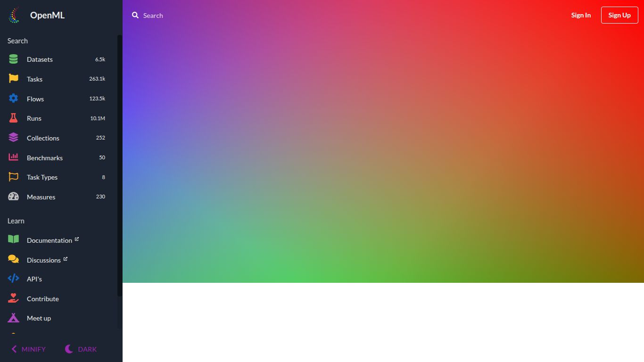Image resolution: width=644 pixels, height=362 pixels.
Task: Select the Discussions speech-bubble icon
Action: tap(13, 259)
